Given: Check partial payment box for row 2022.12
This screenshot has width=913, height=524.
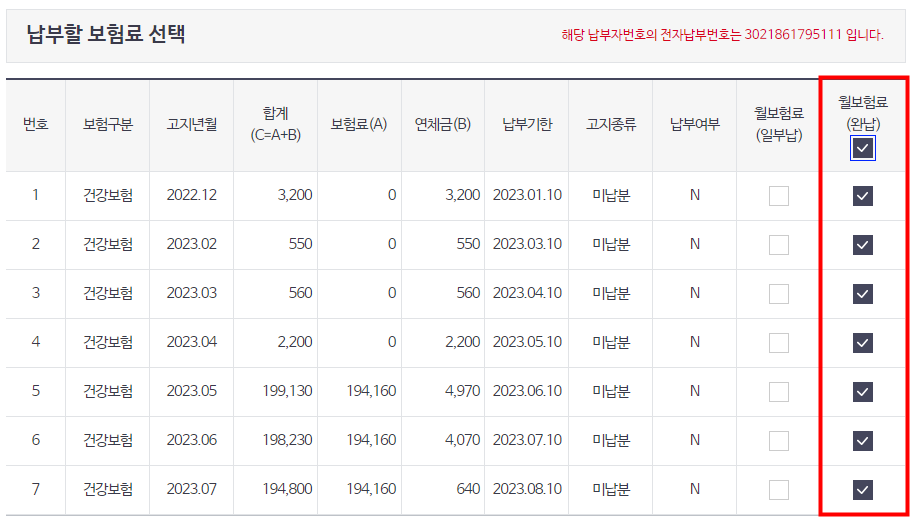Looking at the screenshot, I should pyautogui.click(x=778, y=196).
